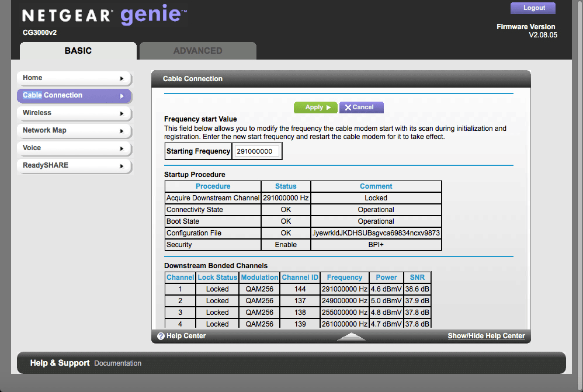Viewport: 583px width, 392px height.
Task: Expand the Voice menu arrow
Action: 122,148
